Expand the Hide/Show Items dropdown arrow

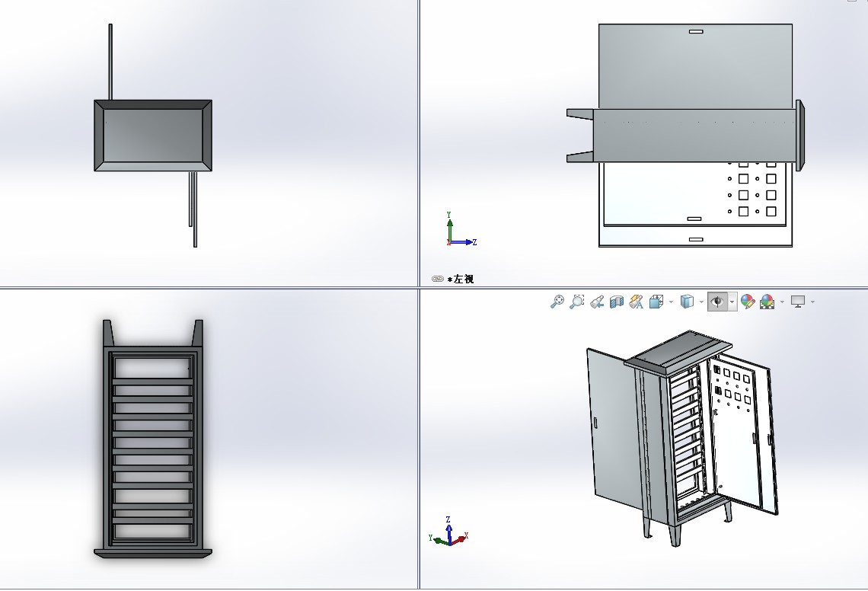[732, 302]
